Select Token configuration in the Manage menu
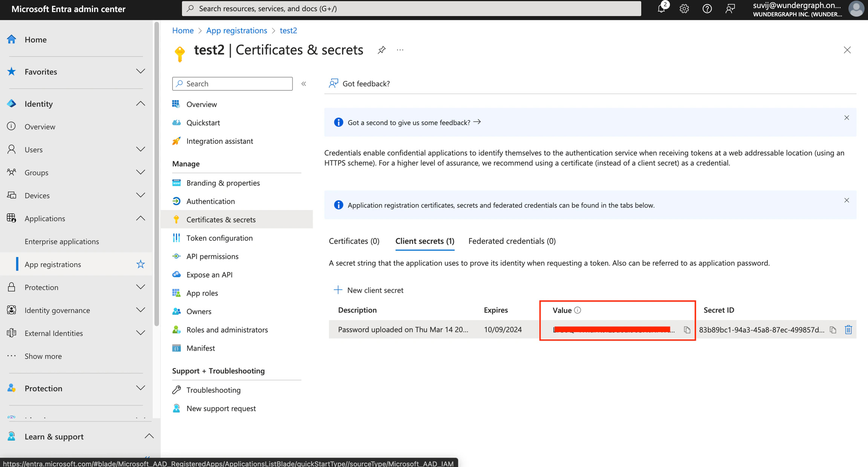Screen dimensions: 868x467 pos(219,238)
